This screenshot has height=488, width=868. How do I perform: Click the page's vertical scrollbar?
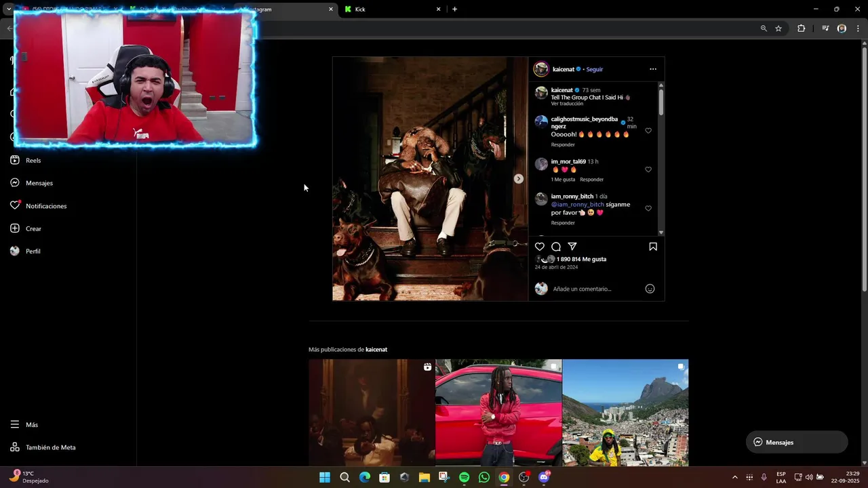864,169
